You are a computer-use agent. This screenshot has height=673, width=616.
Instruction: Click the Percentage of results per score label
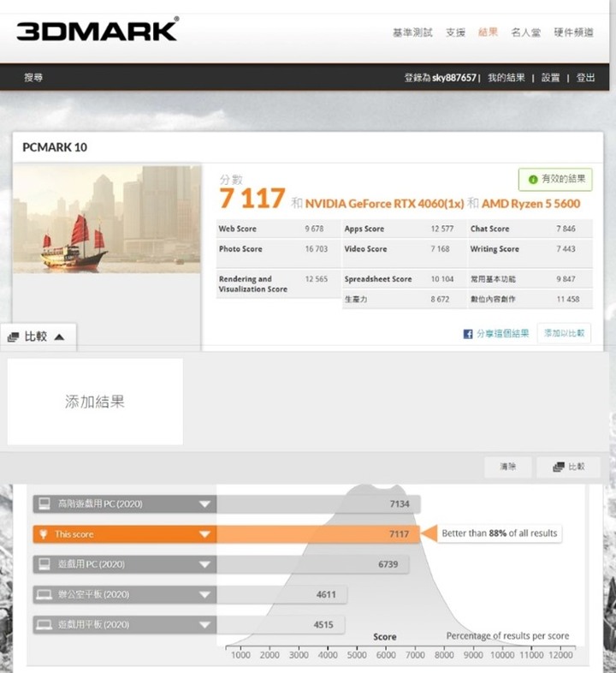[x=507, y=635]
